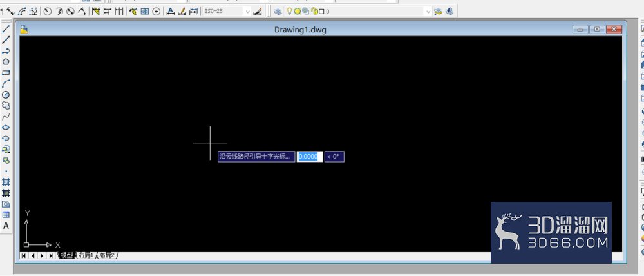Go to next layout tab arrow

(42, 256)
